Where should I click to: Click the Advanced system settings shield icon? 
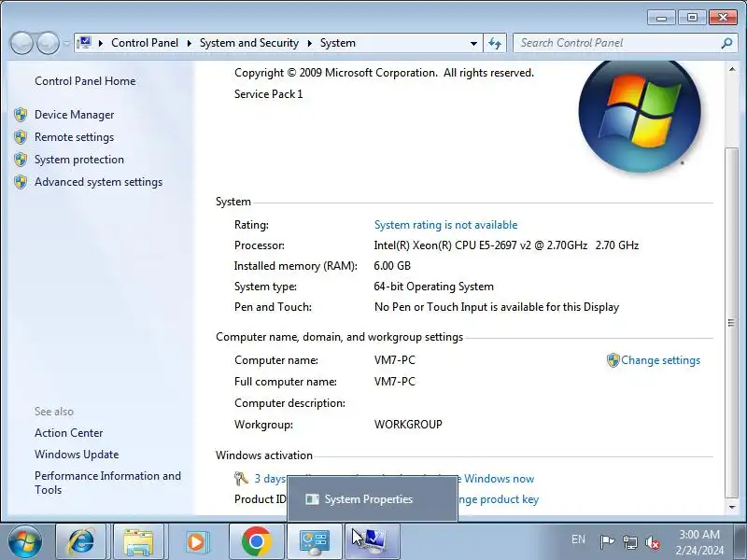[x=21, y=182]
